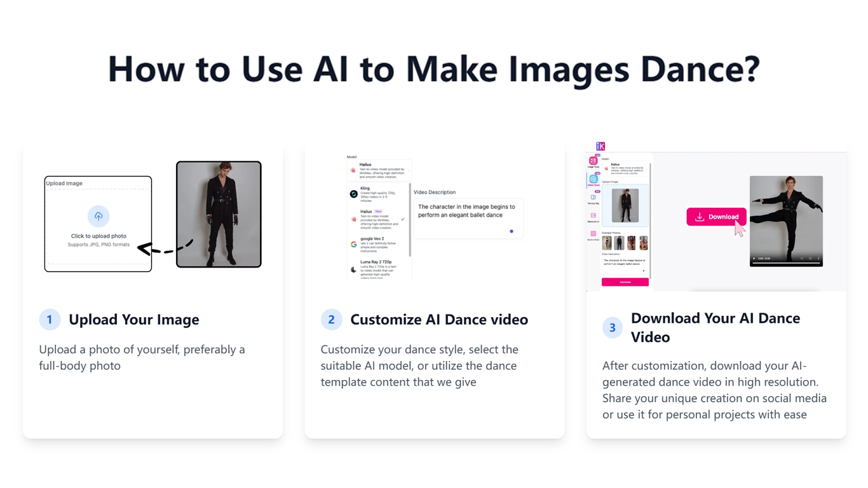Click the Google Veo 2 logo icon
868x488 pixels.
[354, 244]
